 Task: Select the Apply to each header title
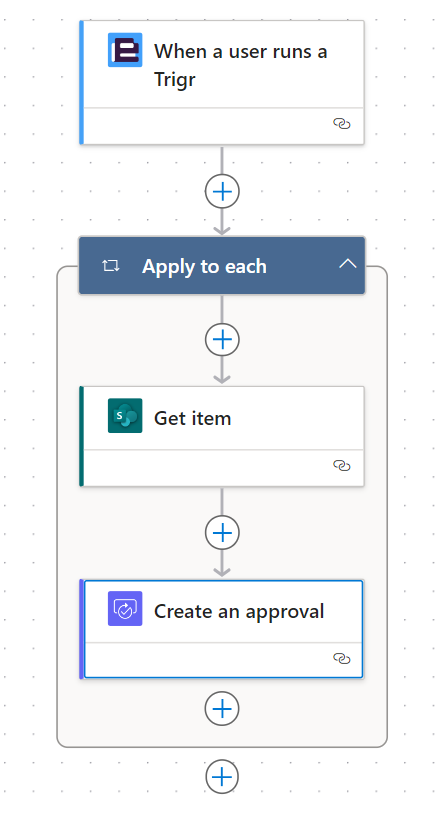[204, 266]
